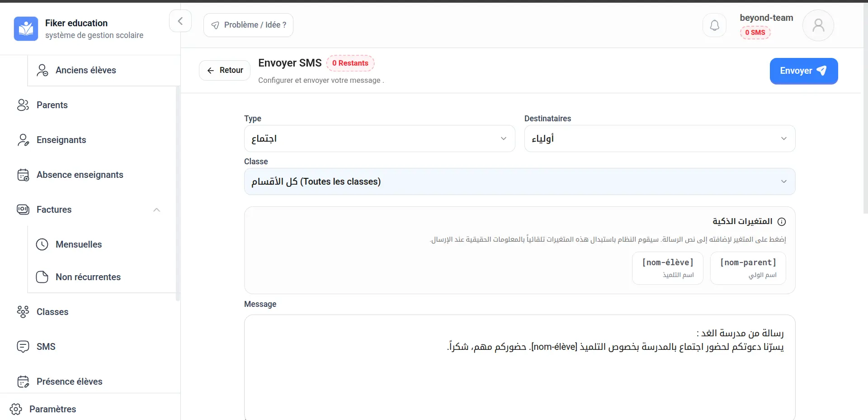Open the Classe dropdown selector

point(519,181)
